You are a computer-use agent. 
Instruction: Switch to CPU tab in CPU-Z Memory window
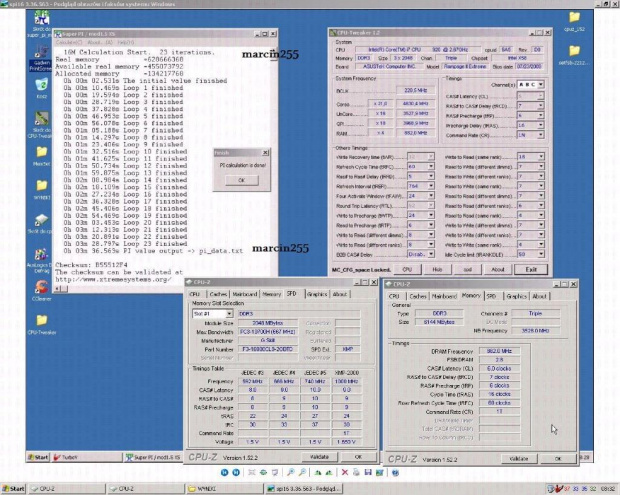point(394,296)
